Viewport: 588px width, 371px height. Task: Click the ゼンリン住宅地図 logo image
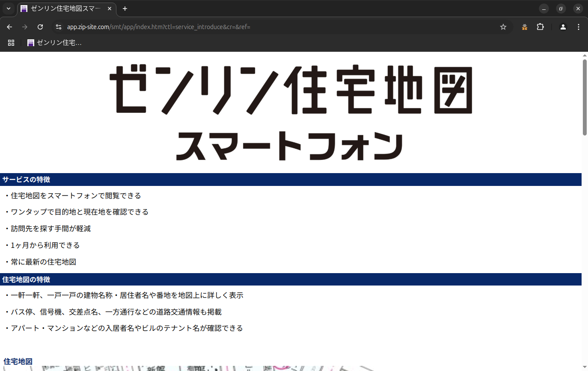(x=291, y=113)
